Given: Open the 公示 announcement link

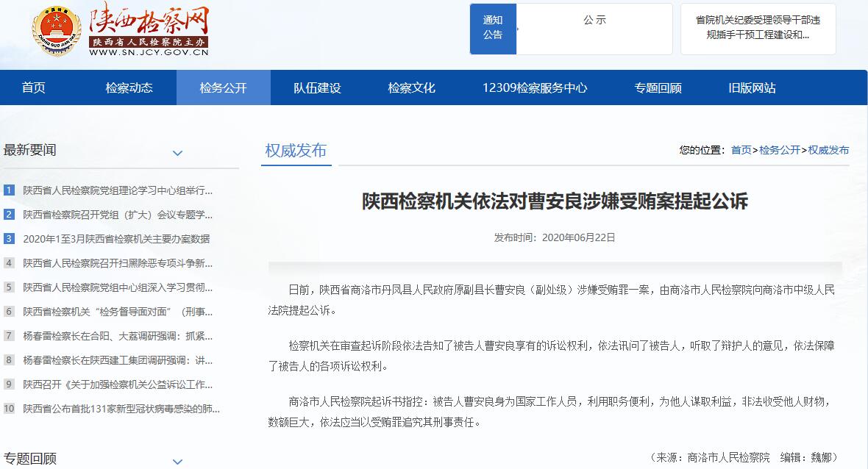Looking at the screenshot, I should [594, 21].
